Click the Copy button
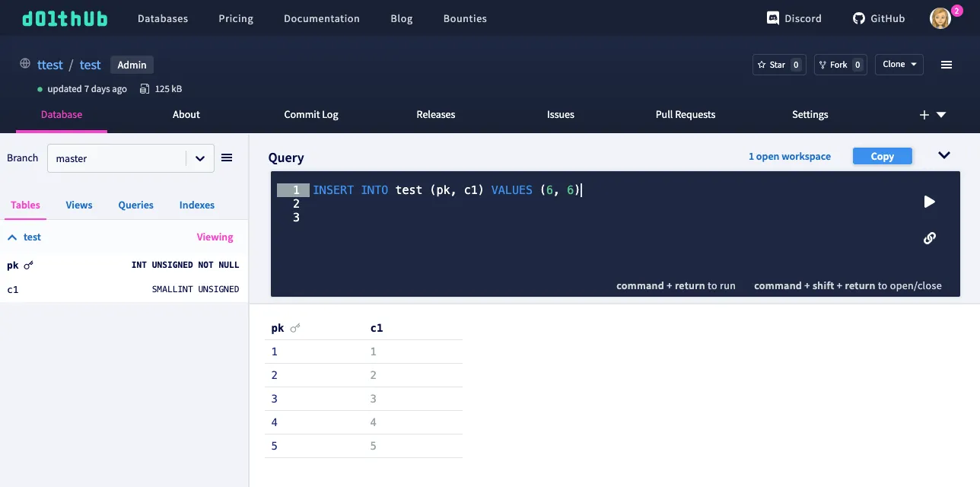The image size is (980, 487). point(882,155)
